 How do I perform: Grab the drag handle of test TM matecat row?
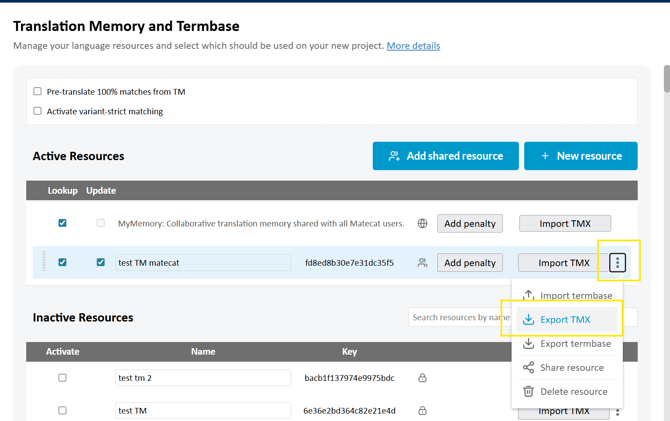tap(44, 263)
